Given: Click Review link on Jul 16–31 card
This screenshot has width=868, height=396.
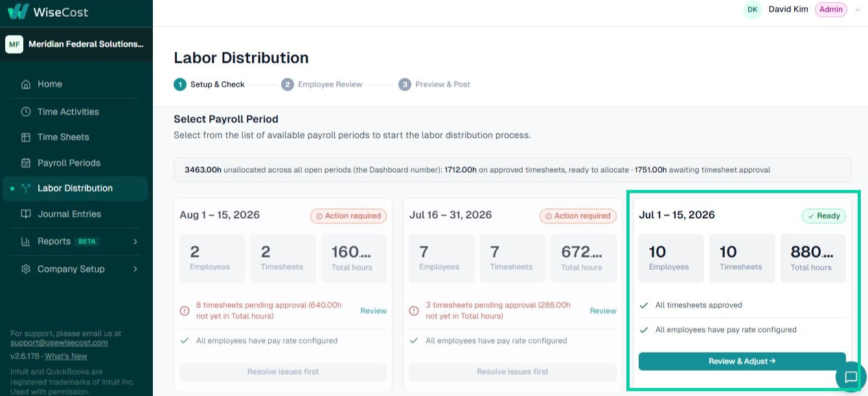Looking at the screenshot, I should click(x=603, y=311).
